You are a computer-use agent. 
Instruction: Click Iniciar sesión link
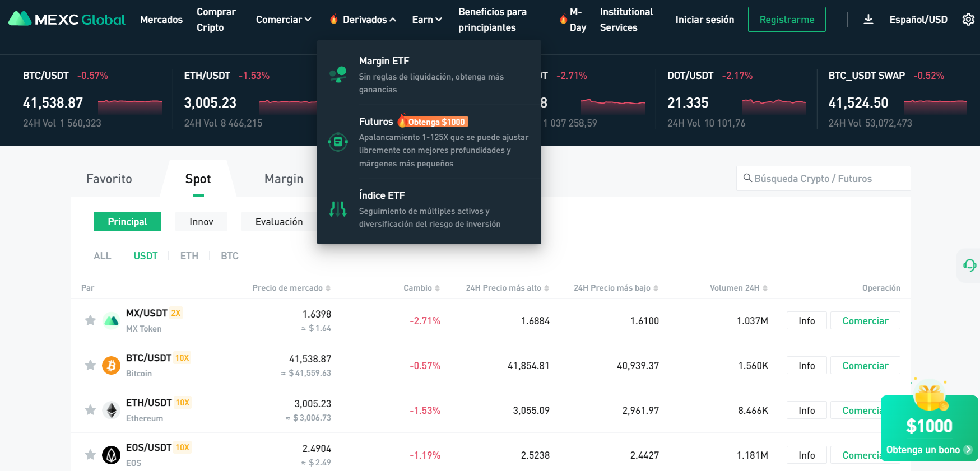click(x=705, y=20)
